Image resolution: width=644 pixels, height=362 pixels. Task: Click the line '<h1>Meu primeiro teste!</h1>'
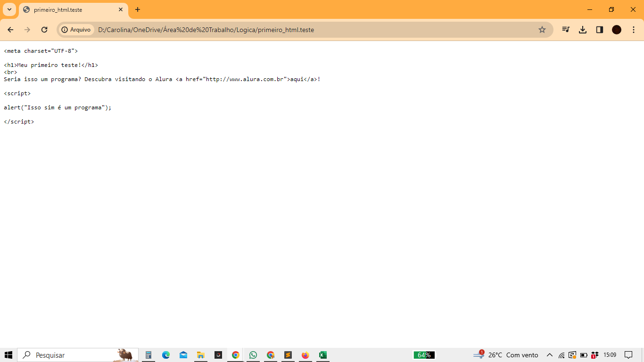click(x=51, y=65)
